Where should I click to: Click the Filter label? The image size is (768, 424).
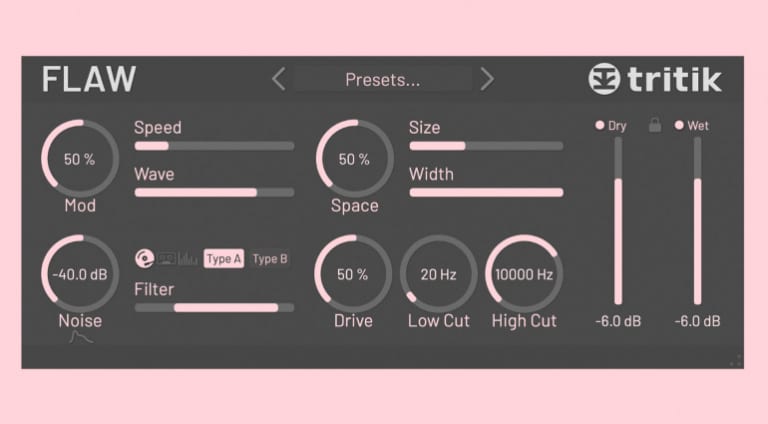[154, 289]
